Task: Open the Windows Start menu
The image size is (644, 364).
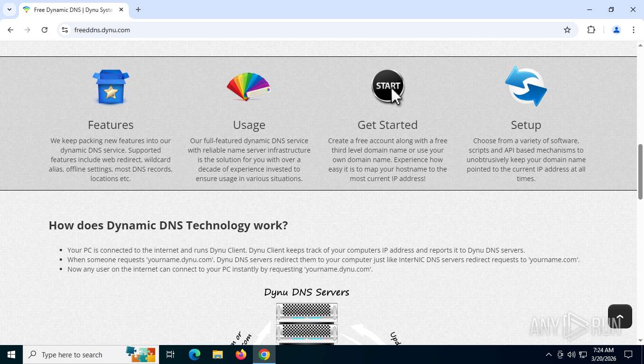Action: click(11, 355)
